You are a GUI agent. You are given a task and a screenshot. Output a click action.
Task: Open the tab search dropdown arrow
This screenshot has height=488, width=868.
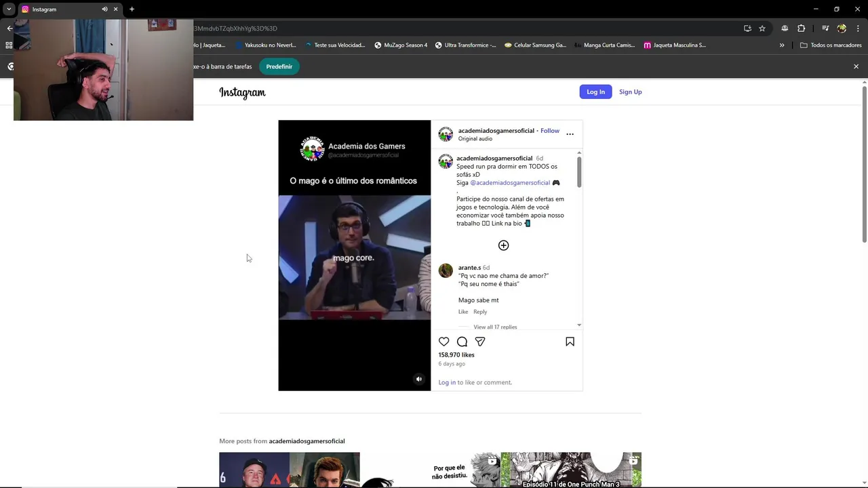click(x=9, y=9)
